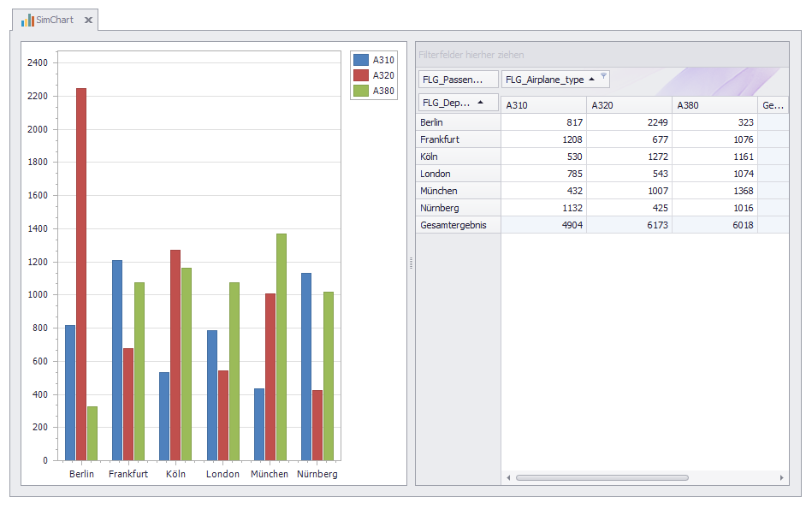Select the SimChart tab
Screen dimensions: 812x509
55,20
